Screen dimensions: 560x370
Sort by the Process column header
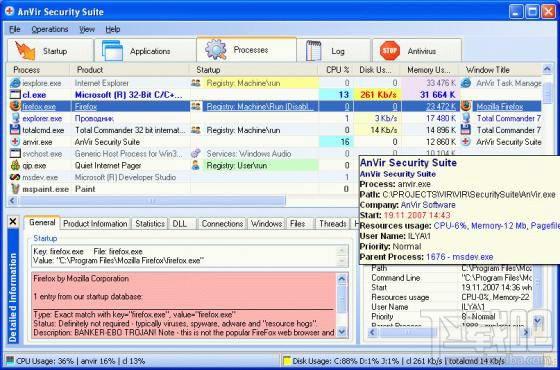pos(38,70)
